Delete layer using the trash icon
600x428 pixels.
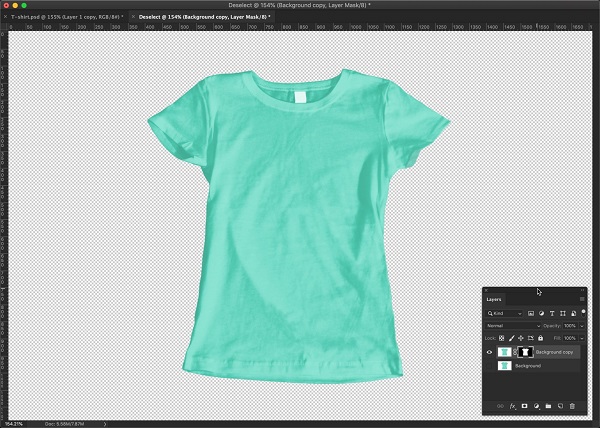click(x=572, y=406)
